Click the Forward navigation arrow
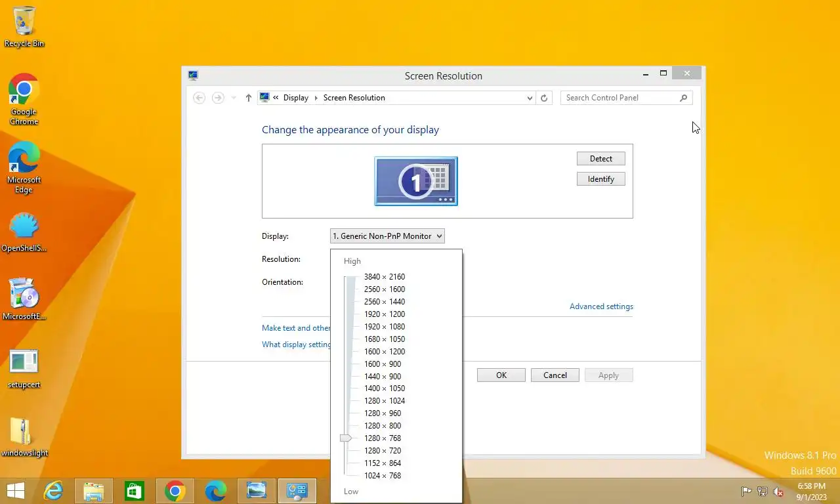 tap(218, 98)
